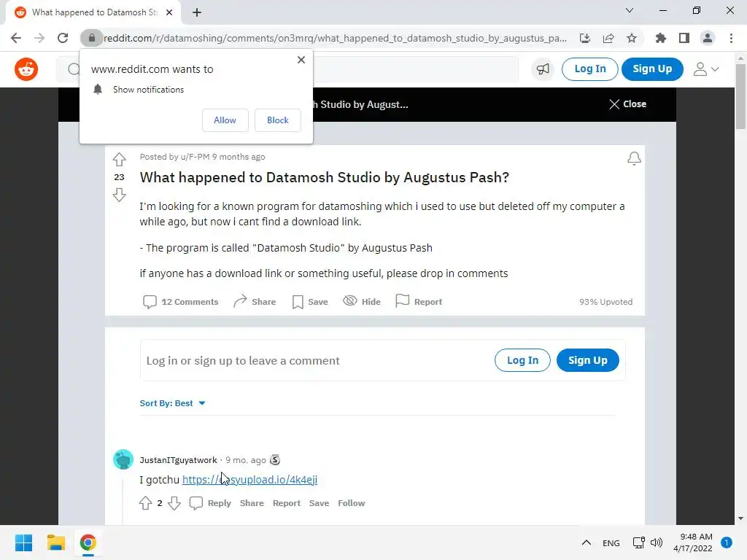The height and width of the screenshot is (560, 747).
Task: Downvote the Datamosh Studio post
Action: pos(119,195)
